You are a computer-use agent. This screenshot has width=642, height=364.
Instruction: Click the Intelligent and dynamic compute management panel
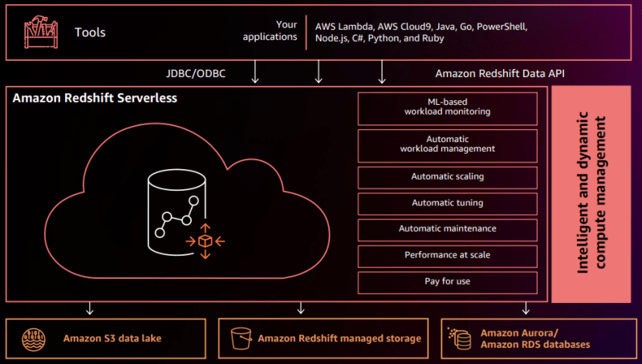point(591,194)
